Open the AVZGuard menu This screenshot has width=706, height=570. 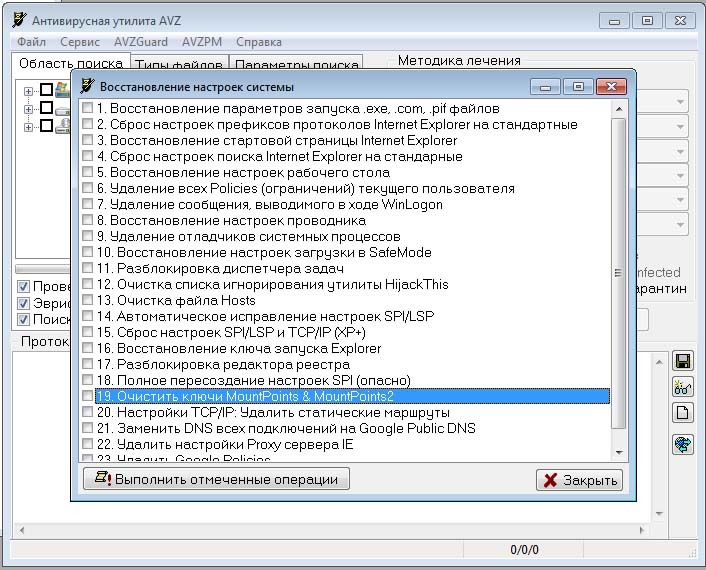tap(140, 42)
